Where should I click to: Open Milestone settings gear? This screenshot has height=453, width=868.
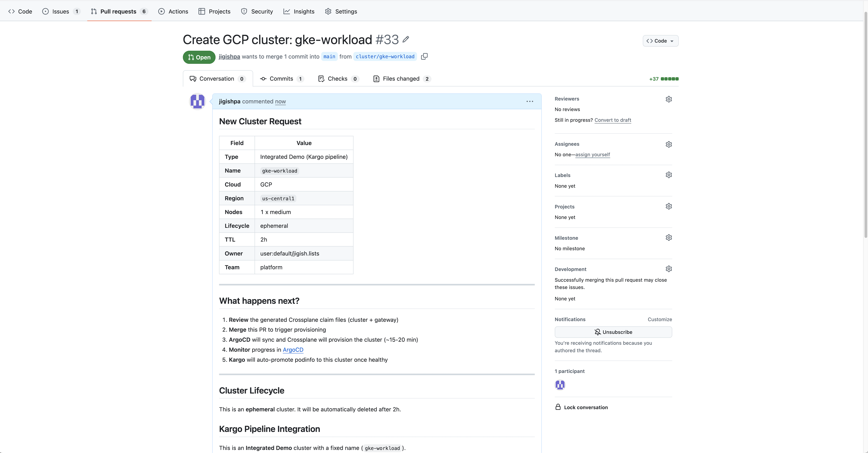669,237
